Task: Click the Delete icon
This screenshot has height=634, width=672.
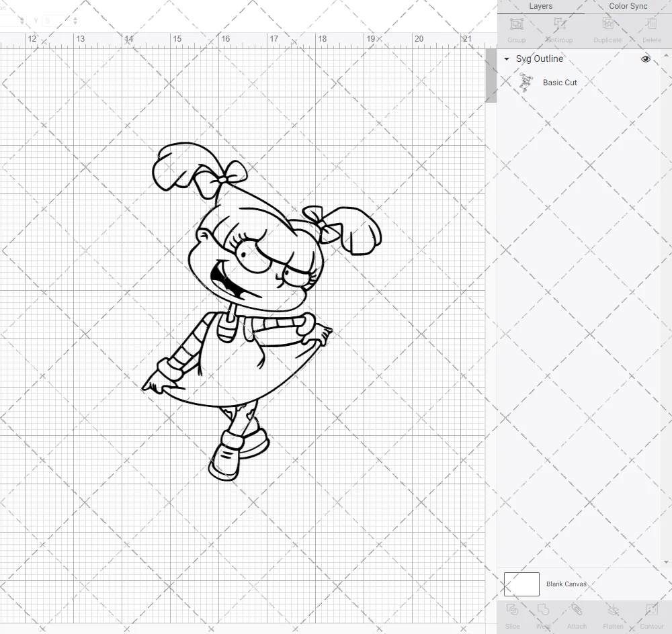Action: point(650,29)
